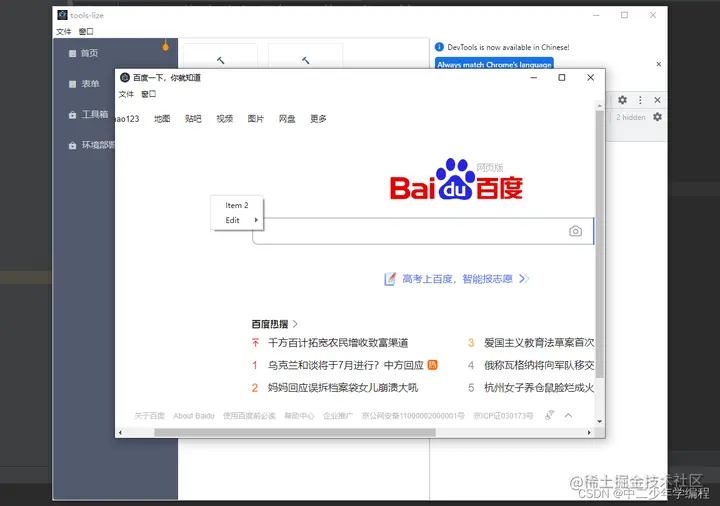
Task: Click tools-lize app icon in title bar
Action: [62, 15]
